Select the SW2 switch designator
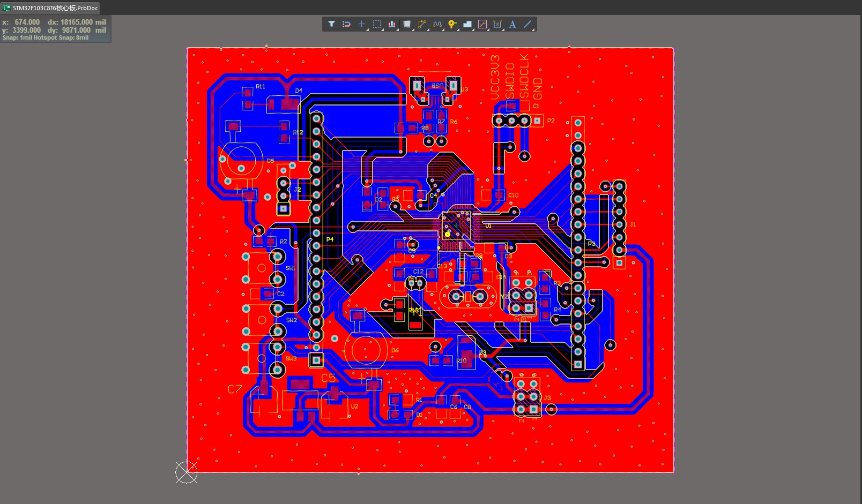The width and height of the screenshot is (862, 504). click(x=291, y=320)
